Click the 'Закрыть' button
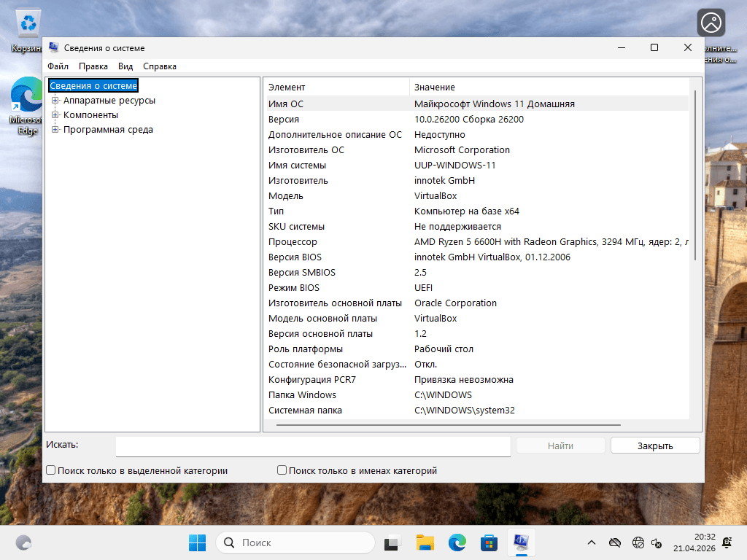The width and height of the screenshot is (747, 560). (x=654, y=445)
